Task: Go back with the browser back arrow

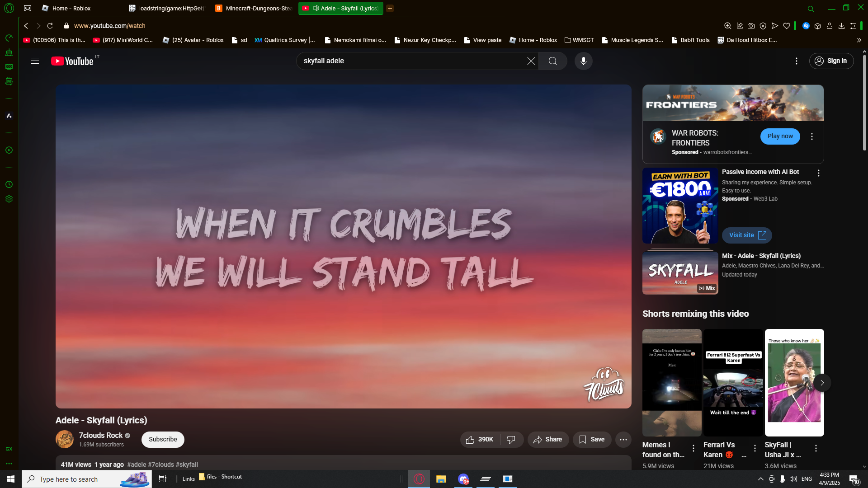Action: click(x=26, y=26)
